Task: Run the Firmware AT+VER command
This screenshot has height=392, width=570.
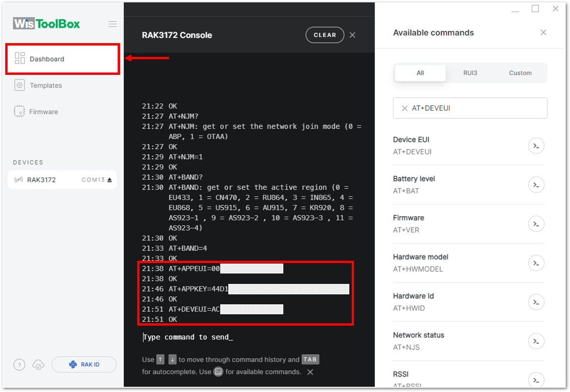Action: point(536,224)
